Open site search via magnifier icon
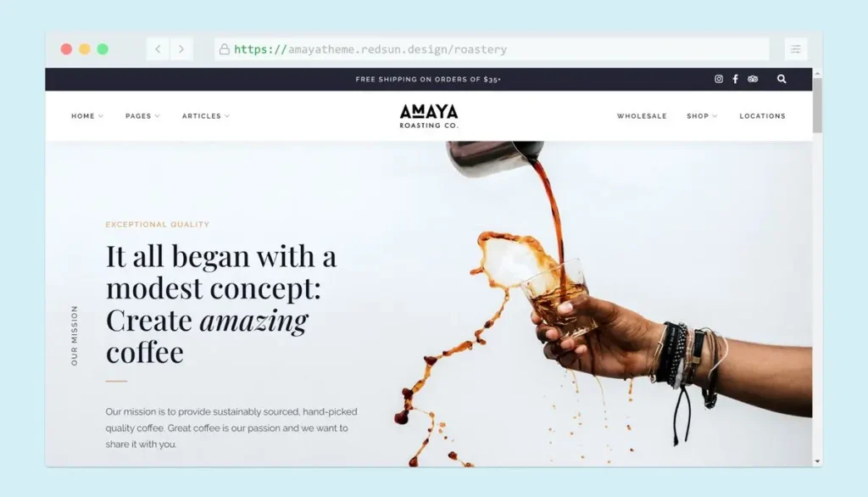This screenshot has width=868, height=497. coord(782,79)
